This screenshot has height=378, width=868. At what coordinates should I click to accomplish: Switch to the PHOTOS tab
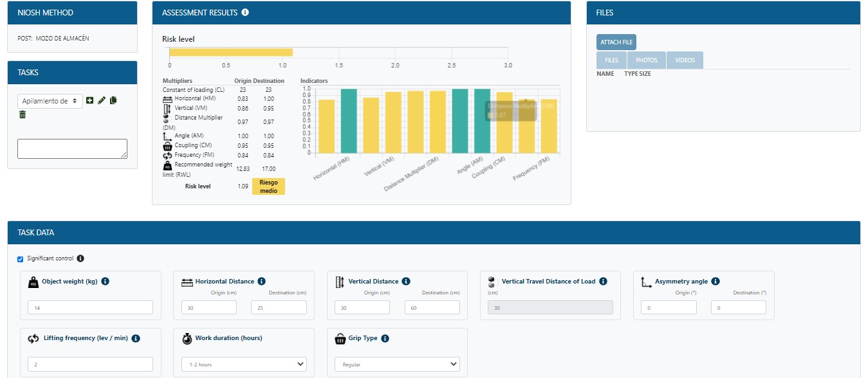pyautogui.click(x=646, y=60)
